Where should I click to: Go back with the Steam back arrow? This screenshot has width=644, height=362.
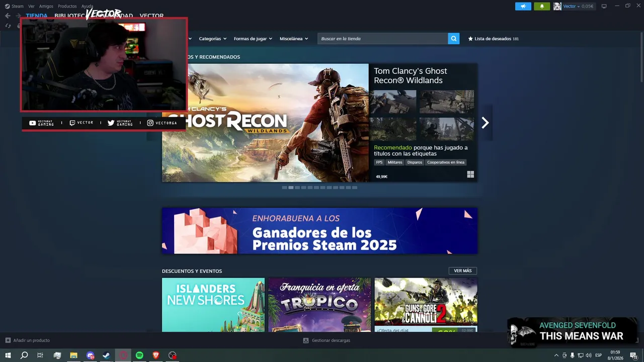8,16
